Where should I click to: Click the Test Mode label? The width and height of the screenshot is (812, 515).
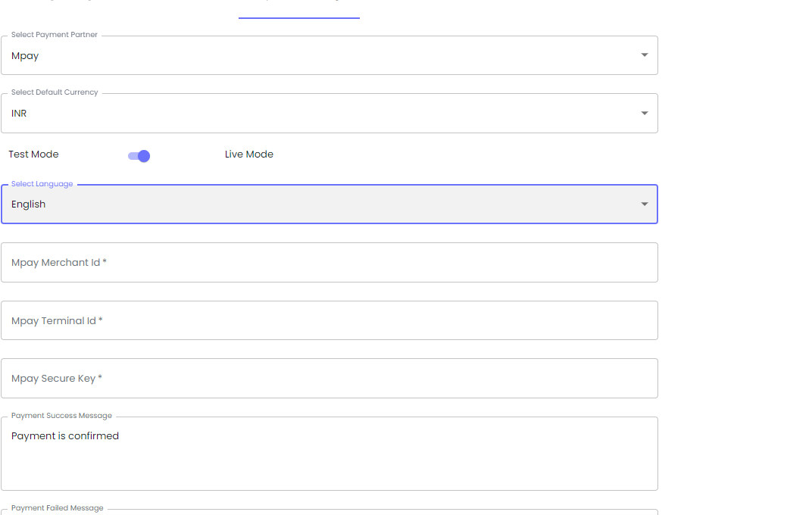(33, 154)
